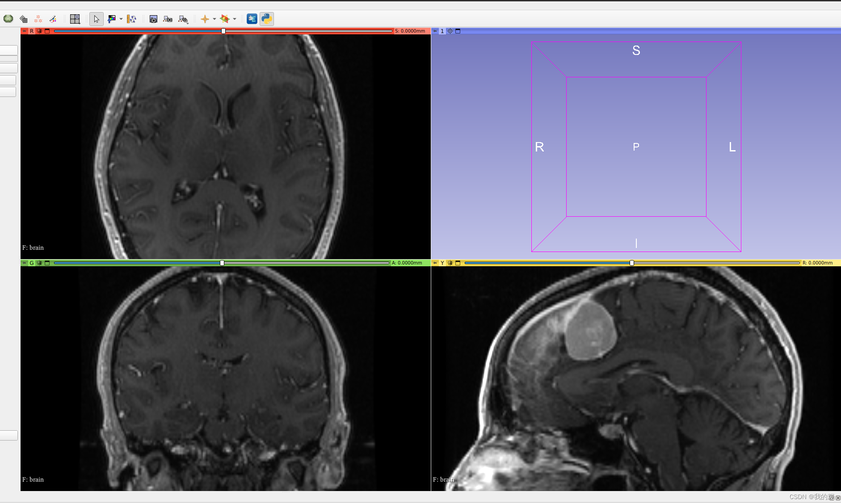
Task: Center the Yellow slice view with the fit icon
Action: 450,263
